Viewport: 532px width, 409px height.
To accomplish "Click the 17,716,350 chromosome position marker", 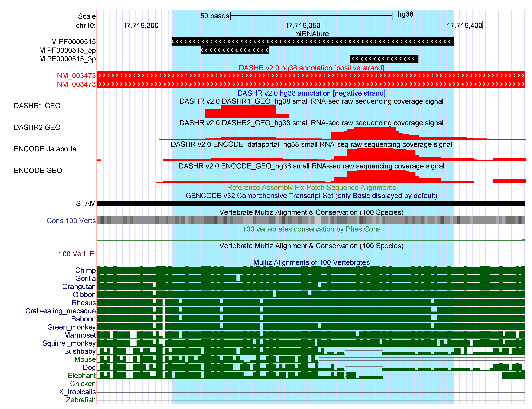I will [303, 25].
